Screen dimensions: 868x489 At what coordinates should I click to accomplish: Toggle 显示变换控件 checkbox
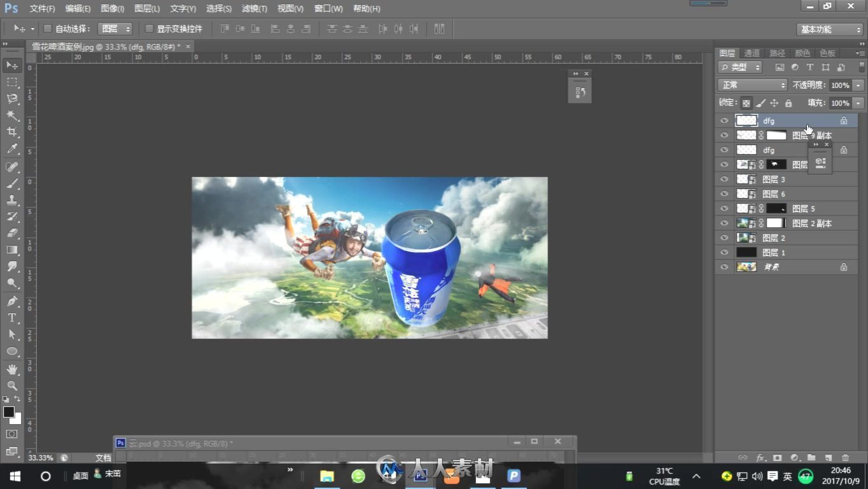pyautogui.click(x=149, y=29)
